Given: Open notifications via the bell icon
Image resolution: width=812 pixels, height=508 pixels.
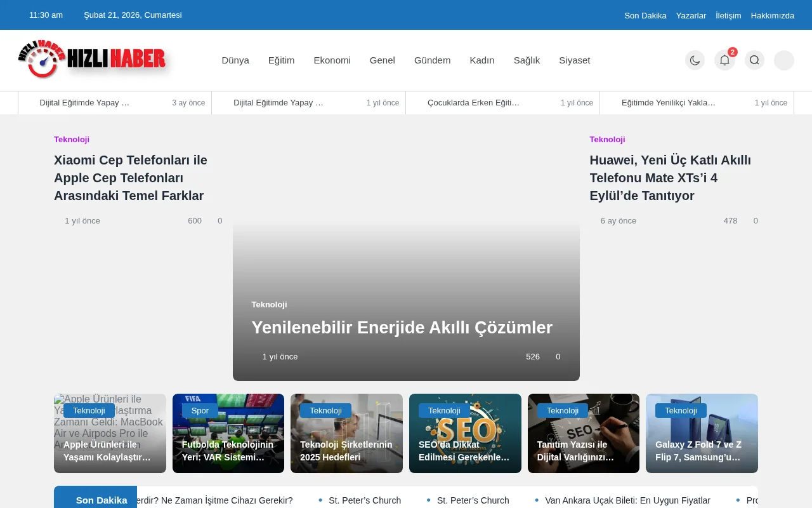Looking at the screenshot, I should pyautogui.click(x=724, y=60).
